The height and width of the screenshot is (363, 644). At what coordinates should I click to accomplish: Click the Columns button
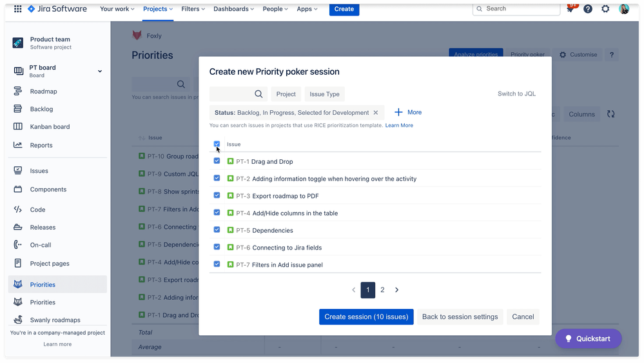[581, 114]
